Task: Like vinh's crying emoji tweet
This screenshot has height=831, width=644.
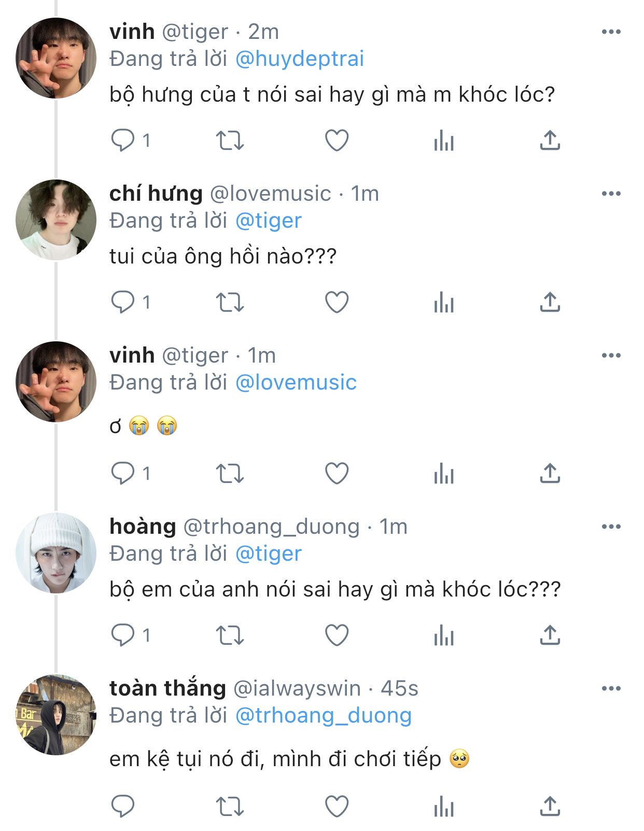Action: (337, 473)
